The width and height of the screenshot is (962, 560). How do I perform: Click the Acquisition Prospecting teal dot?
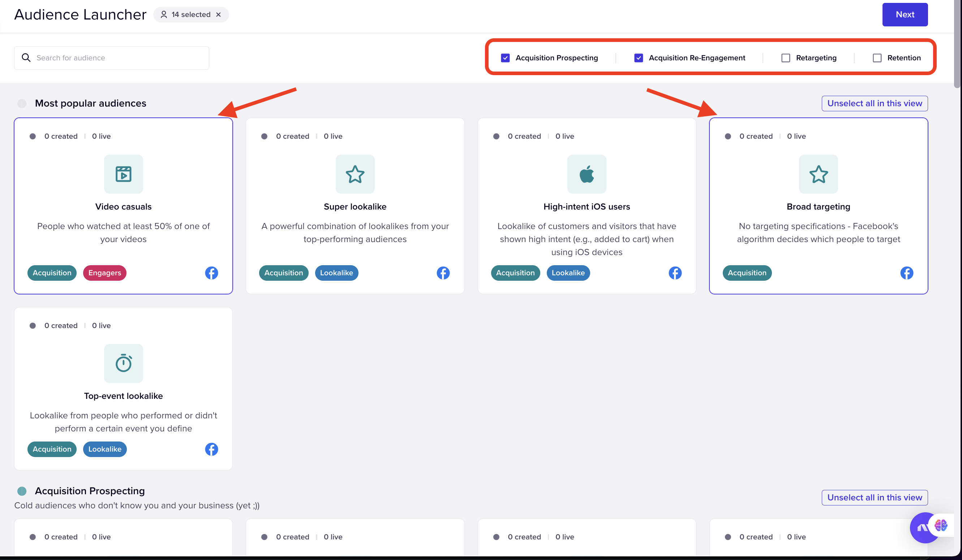pos(22,491)
